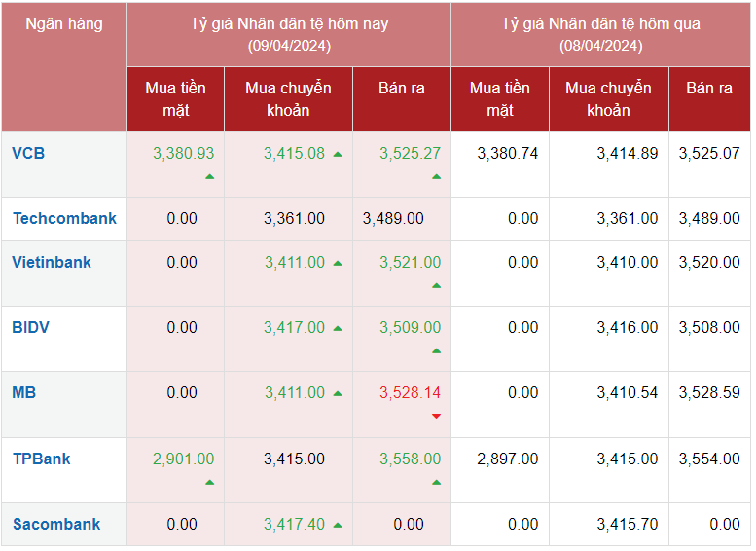The image size is (756, 551).
Task: Open the VCB bank link
Action: (x=28, y=153)
